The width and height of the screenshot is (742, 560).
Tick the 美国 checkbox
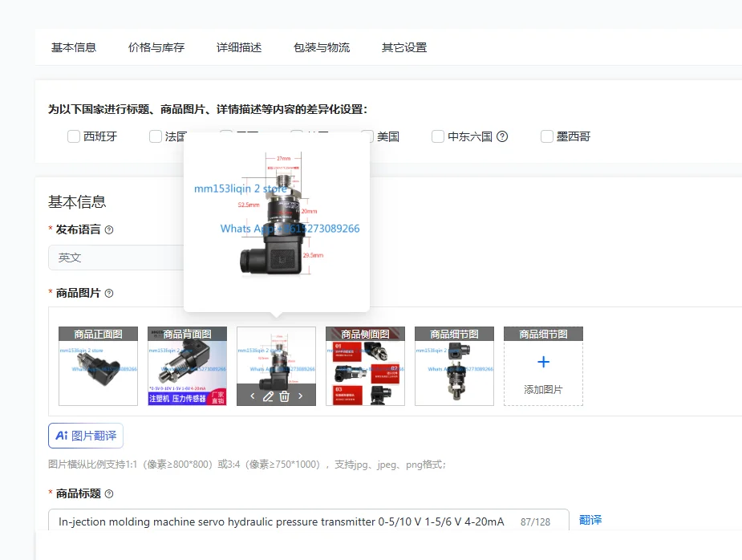(367, 137)
